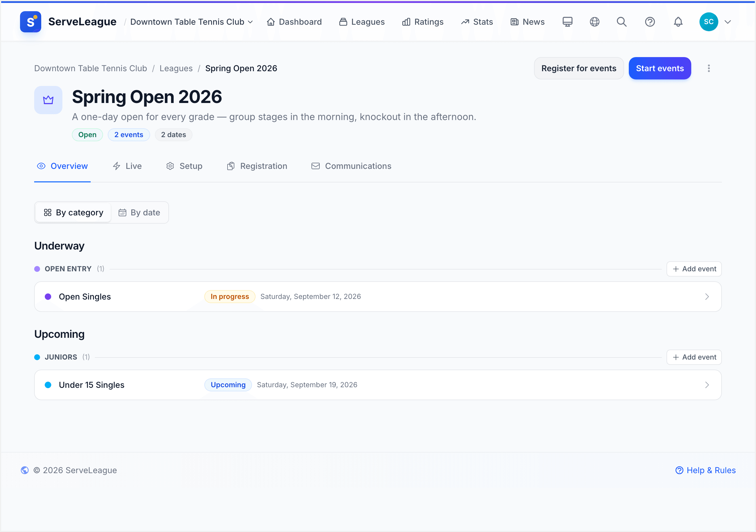Open the Communications tab
The width and height of the screenshot is (756, 532).
pyautogui.click(x=351, y=166)
